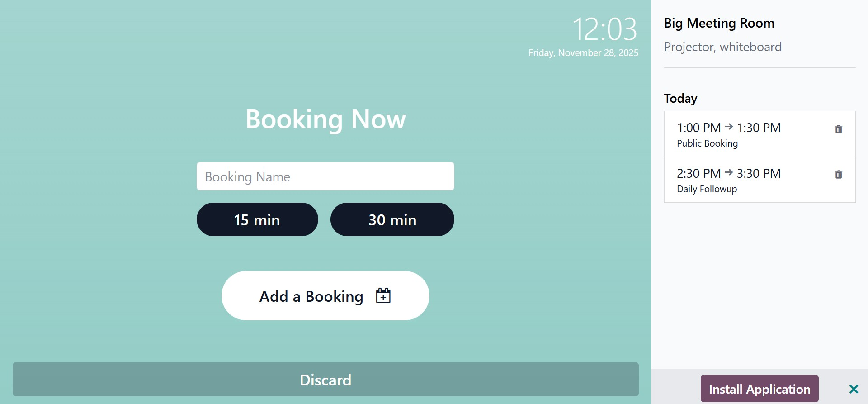This screenshot has width=868, height=404.
Task: Click the Projector, whiteboard room description
Action: tap(722, 47)
